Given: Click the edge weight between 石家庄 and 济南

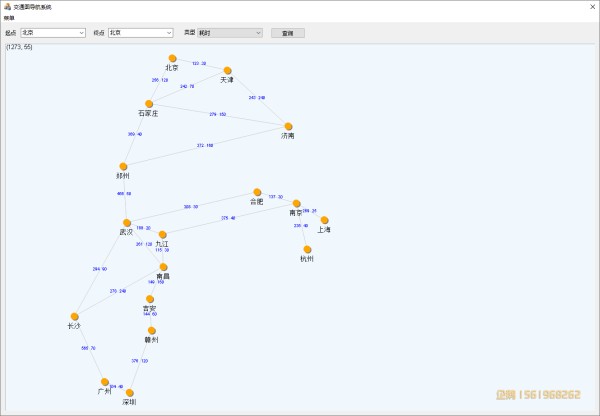Looking at the screenshot, I should click(x=218, y=114).
